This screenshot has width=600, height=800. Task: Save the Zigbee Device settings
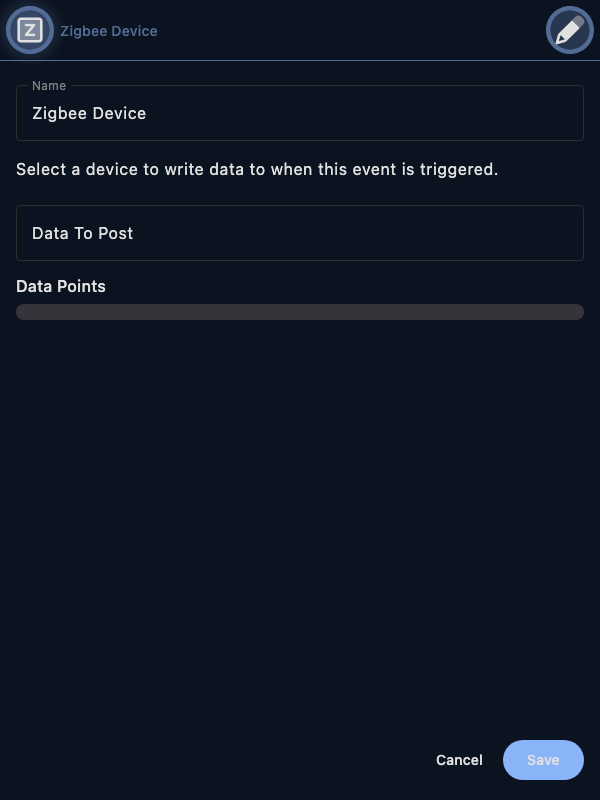(543, 760)
